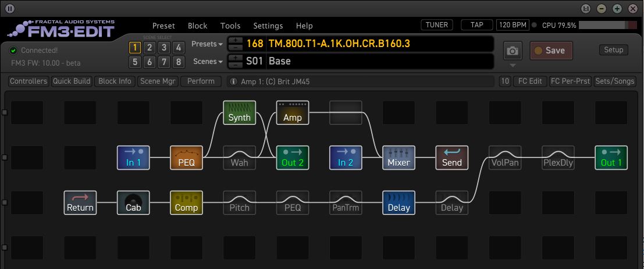Click the orange PEQ block

[x=186, y=157]
